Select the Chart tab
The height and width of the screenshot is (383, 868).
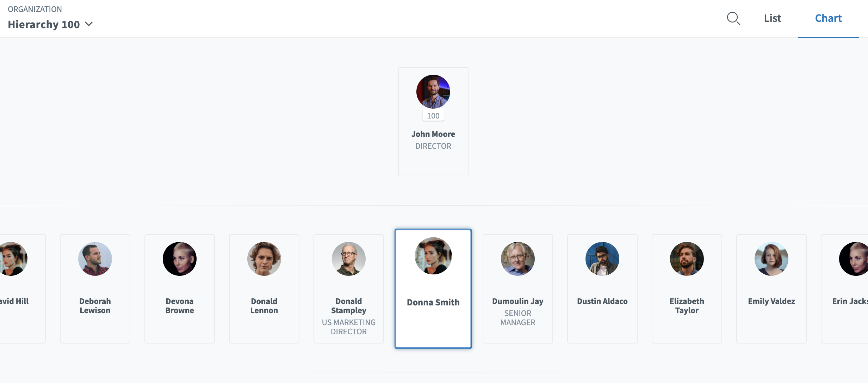click(828, 18)
